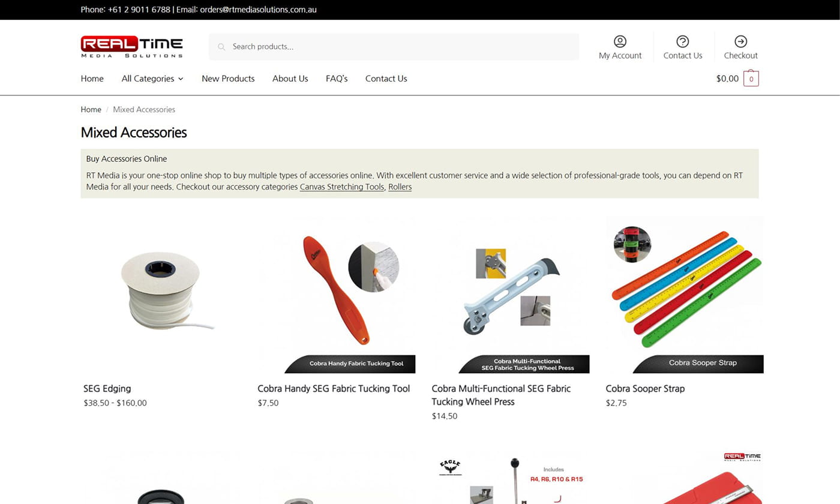This screenshot has width=840, height=504.
Task: Open the New Products menu item
Action: point(228,79)
